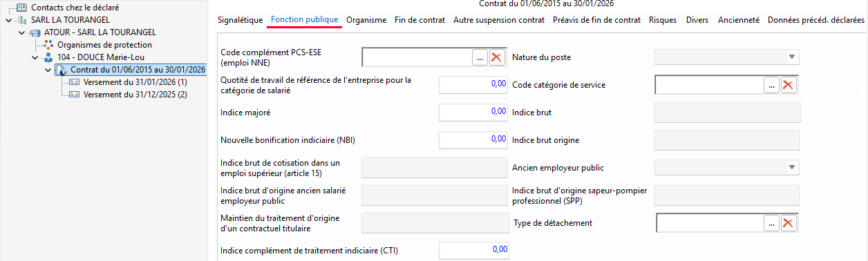
Task: Select employee 104 - DOUCE Marie-Lou
Action: click(x=101, y=57)
